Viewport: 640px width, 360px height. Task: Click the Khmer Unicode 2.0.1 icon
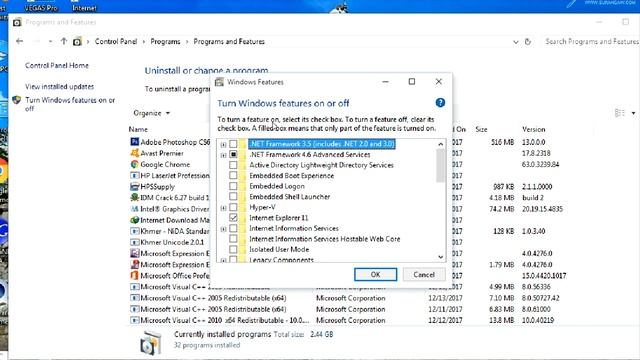pos(134,242)
